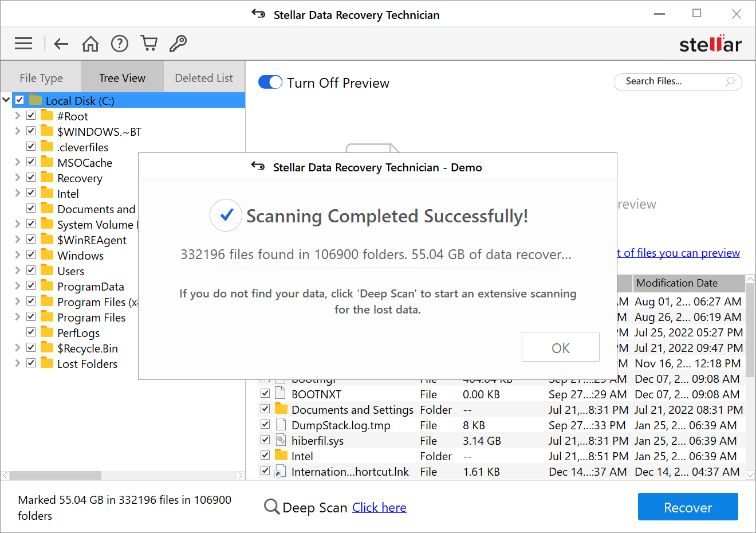Return to the Home screen
The image size is (756, 533).
[90, 44]
